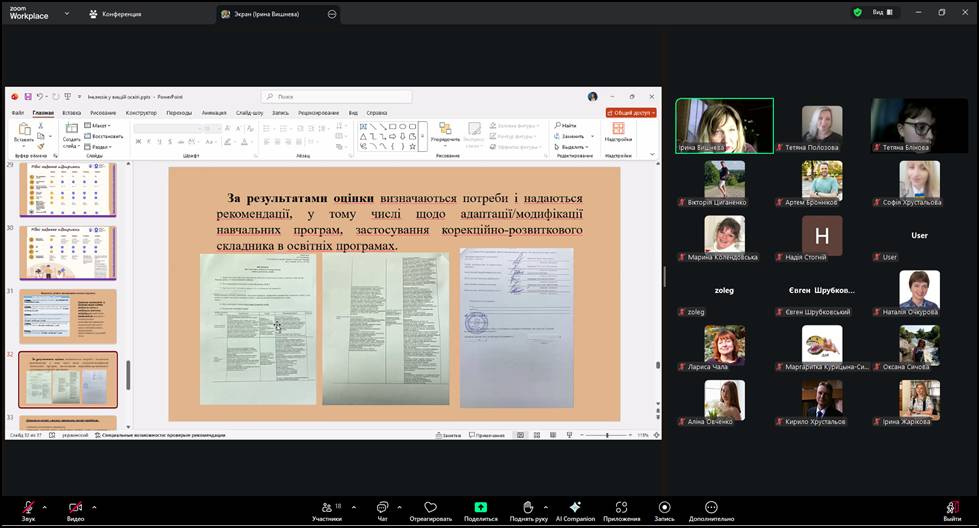The image size is (979, 528).
Task: Raise hand with Поднять руку icon
Action: [528, 508]
